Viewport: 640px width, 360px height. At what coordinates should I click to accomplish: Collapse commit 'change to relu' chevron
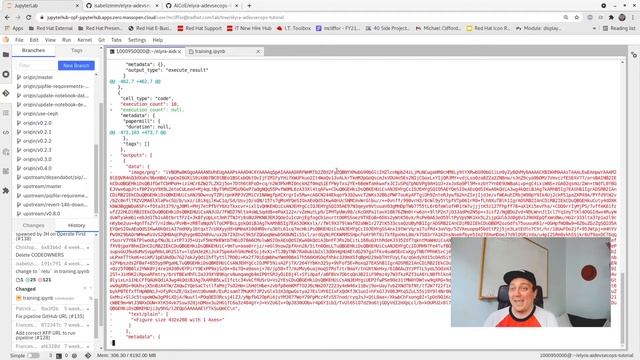[x=88, y=264]
